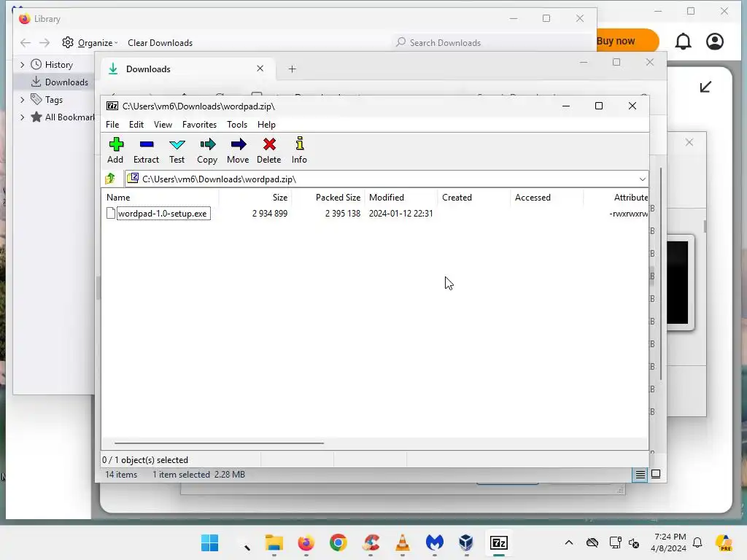
Task: Sort by the Packed Size column header
Action: click(329, 197)
